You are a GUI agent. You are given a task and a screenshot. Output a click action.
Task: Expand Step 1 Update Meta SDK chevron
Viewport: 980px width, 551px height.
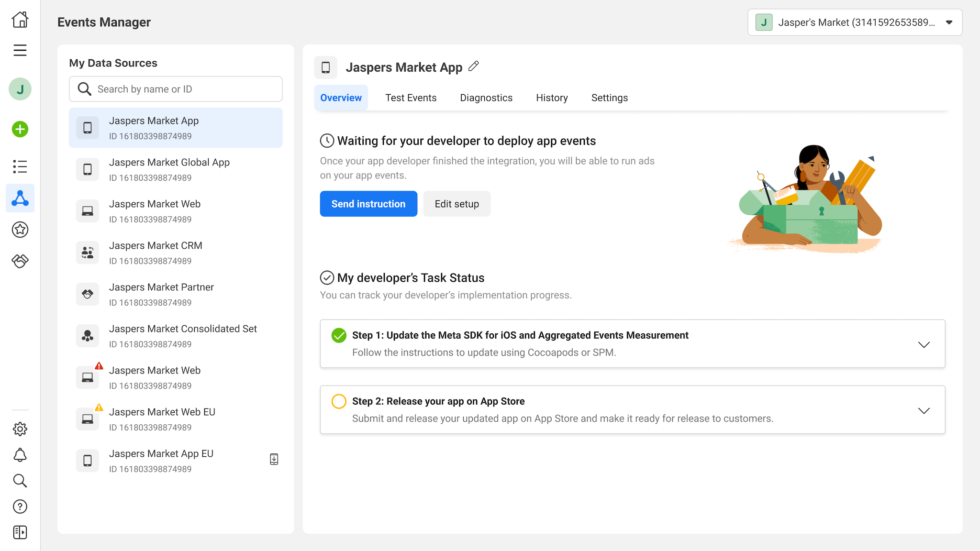pyautogui.click(x=924, y=344)
